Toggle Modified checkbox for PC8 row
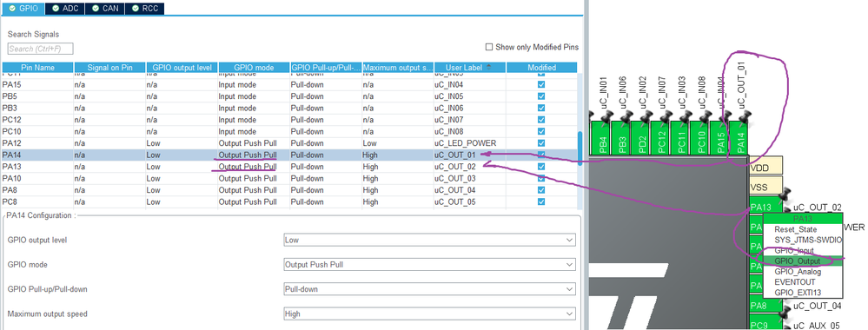 point(541,201)
